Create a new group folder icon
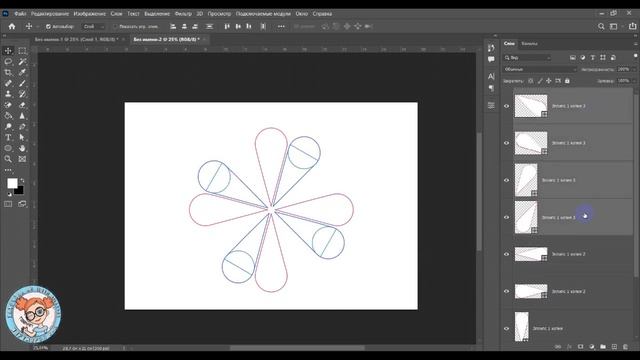The width and height of the screenshot is (640, 360). coord(603,347)
